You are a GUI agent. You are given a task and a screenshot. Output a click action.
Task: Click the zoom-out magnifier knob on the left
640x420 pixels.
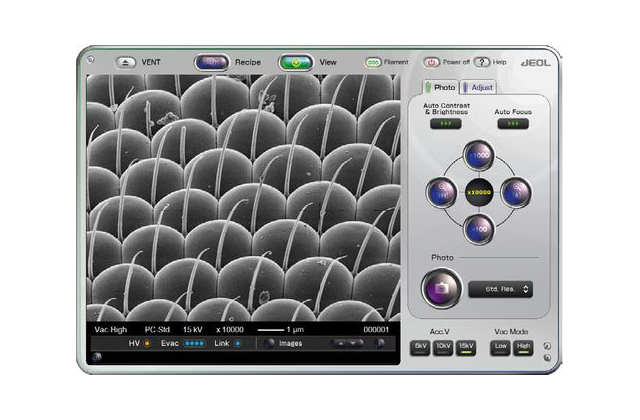coord(441,192)
